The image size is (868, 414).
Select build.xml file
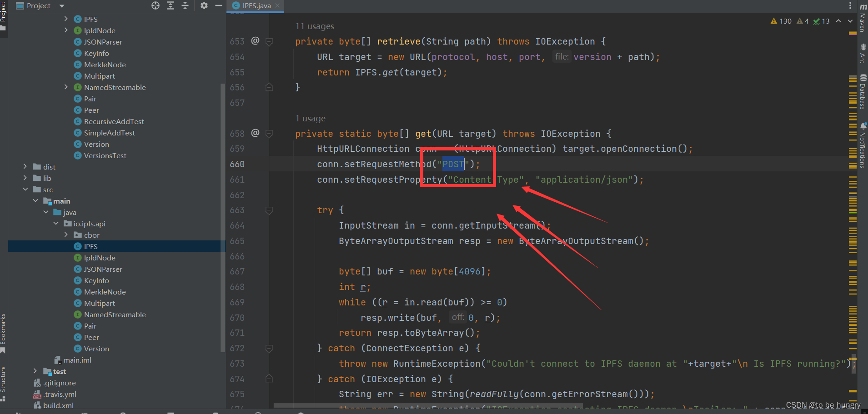pos(54,405)
